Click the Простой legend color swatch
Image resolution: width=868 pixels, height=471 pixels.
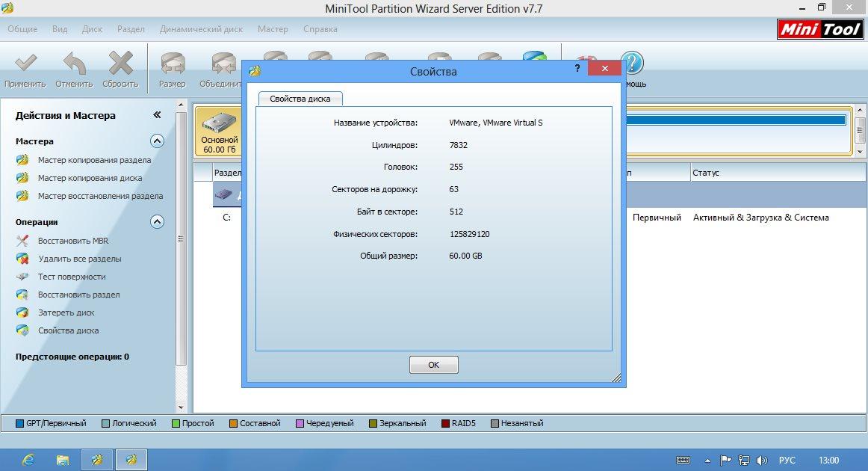tap(176, 423)
